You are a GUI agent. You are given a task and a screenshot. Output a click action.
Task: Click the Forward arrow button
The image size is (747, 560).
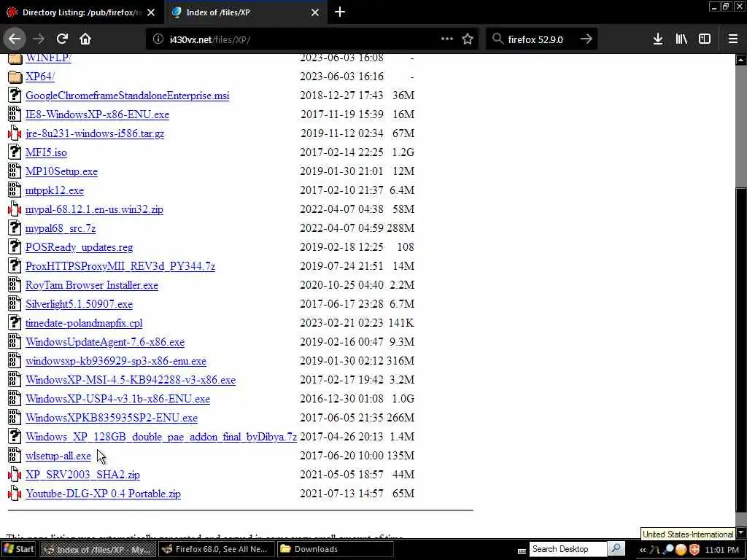pos(39,39)
